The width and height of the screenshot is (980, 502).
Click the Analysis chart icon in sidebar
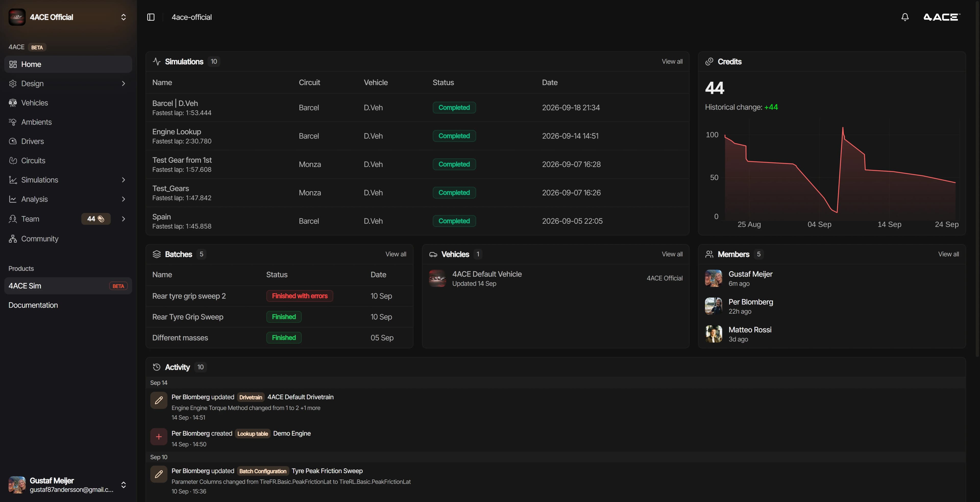(x=13, y=199)
